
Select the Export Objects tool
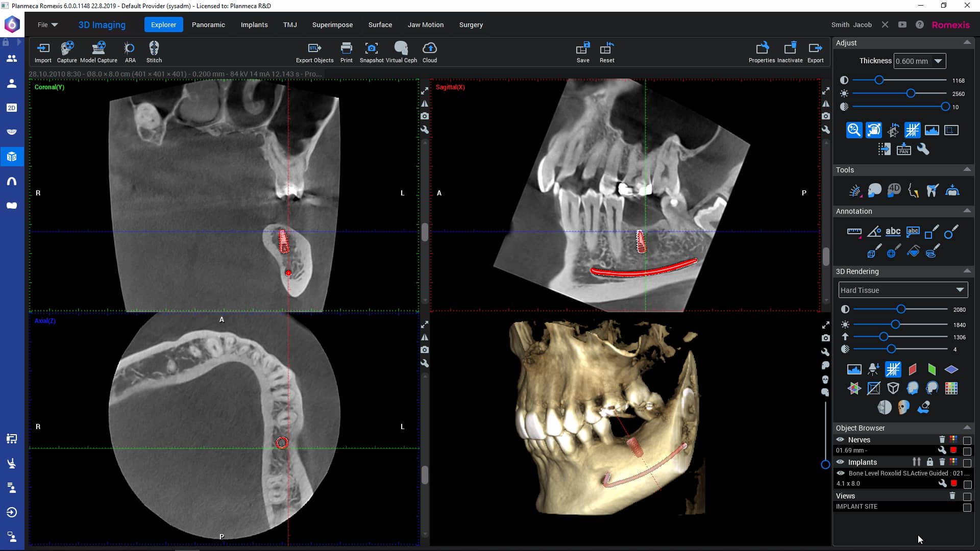[314, 51]
